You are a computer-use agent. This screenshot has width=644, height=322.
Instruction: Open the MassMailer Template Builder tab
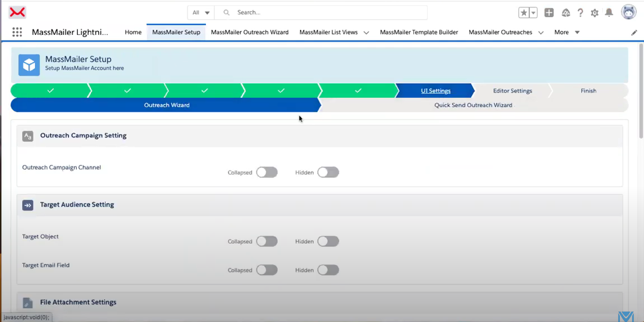pos(419,32)
